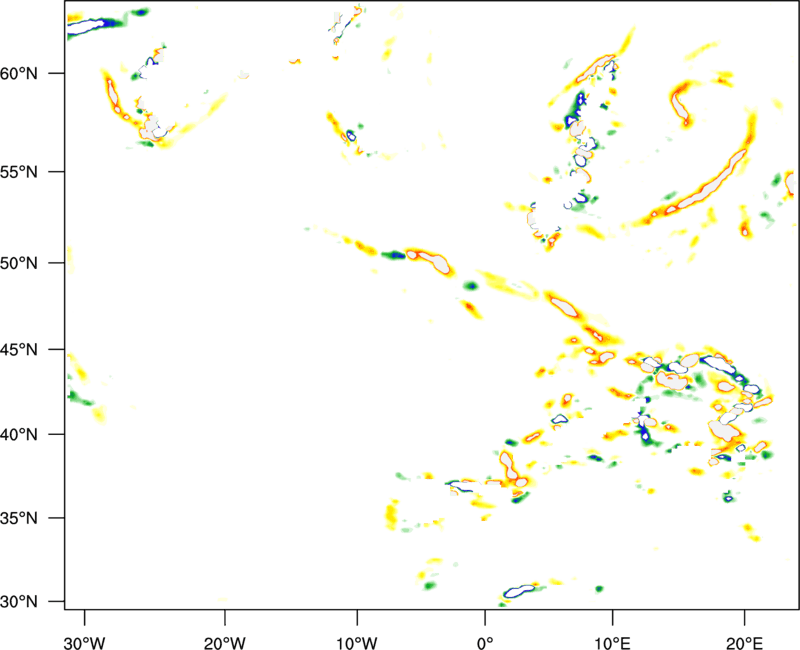
Task: Click the 60°N latitude label
Action: [19, 74]
